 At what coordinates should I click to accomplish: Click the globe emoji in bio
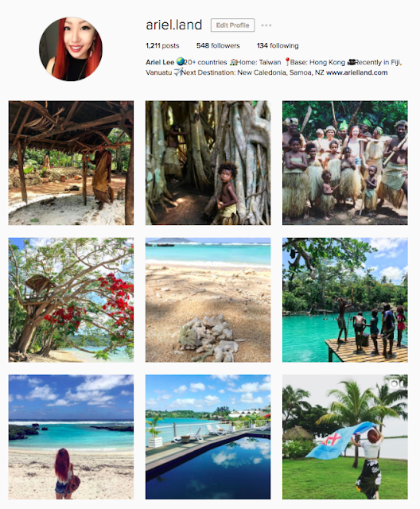(x=180, y=62)
